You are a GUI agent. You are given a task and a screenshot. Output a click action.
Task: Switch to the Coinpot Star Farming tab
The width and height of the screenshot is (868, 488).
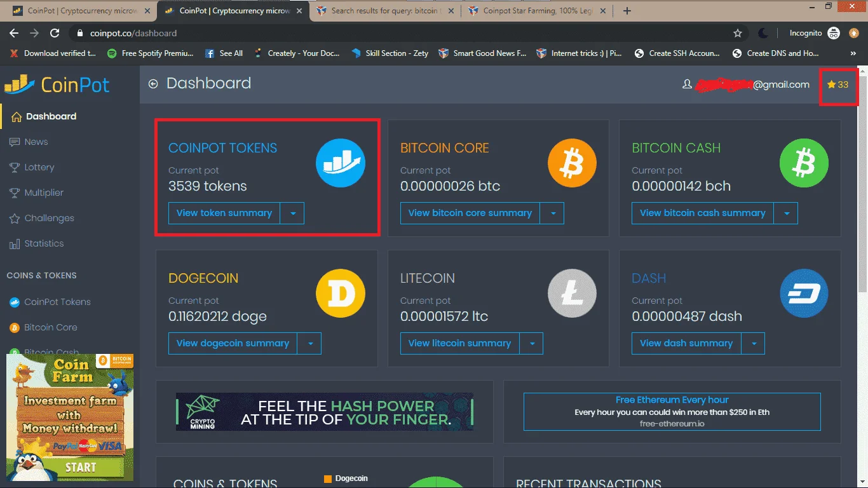click(538, 11)
